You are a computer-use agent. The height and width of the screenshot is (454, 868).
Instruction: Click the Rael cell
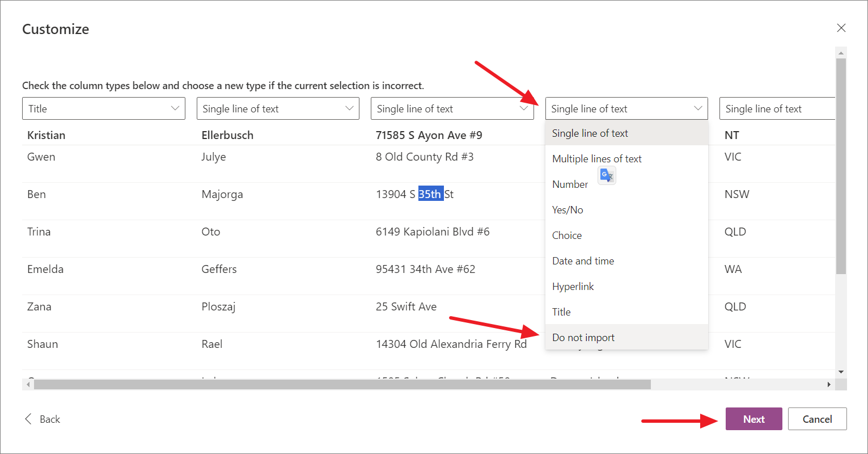212,344
